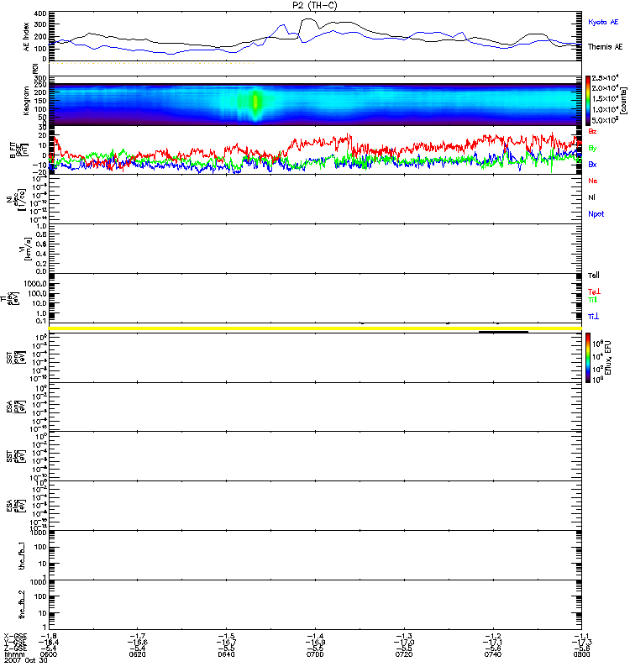Click the the_fb_2 axis label
The height and width of the screenshot is (672, 630).
23,605
